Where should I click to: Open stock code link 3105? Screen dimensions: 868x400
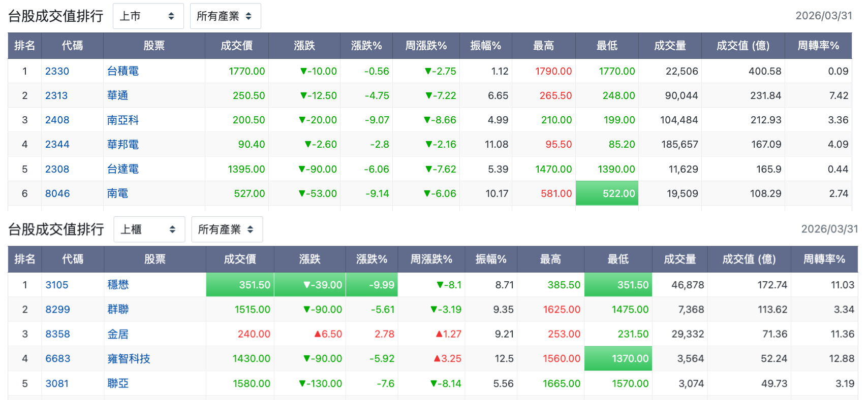click(57, 285)
